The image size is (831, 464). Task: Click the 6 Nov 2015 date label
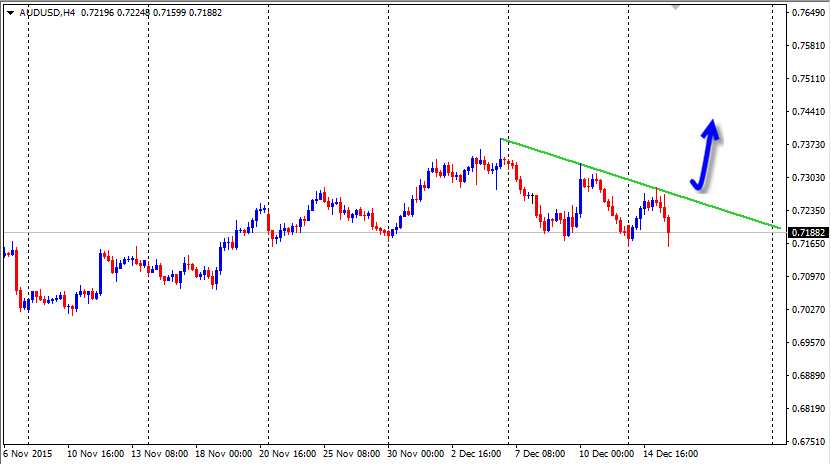[x=28, y=454]
